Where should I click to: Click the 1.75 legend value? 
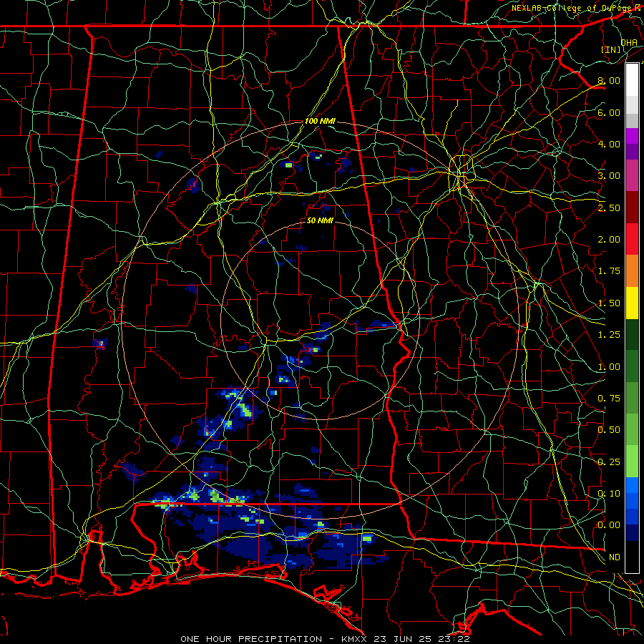(609, 271)
